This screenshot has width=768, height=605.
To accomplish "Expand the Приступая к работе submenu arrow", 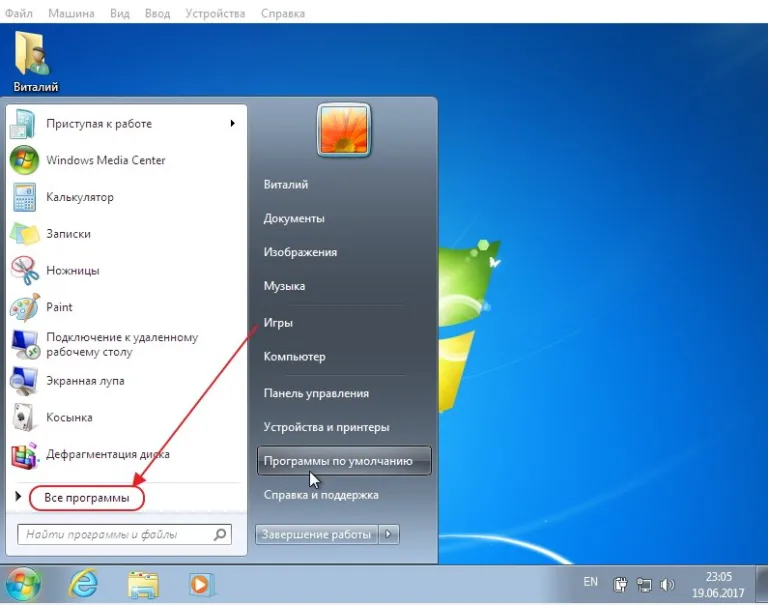I will [x=233, y=123].
